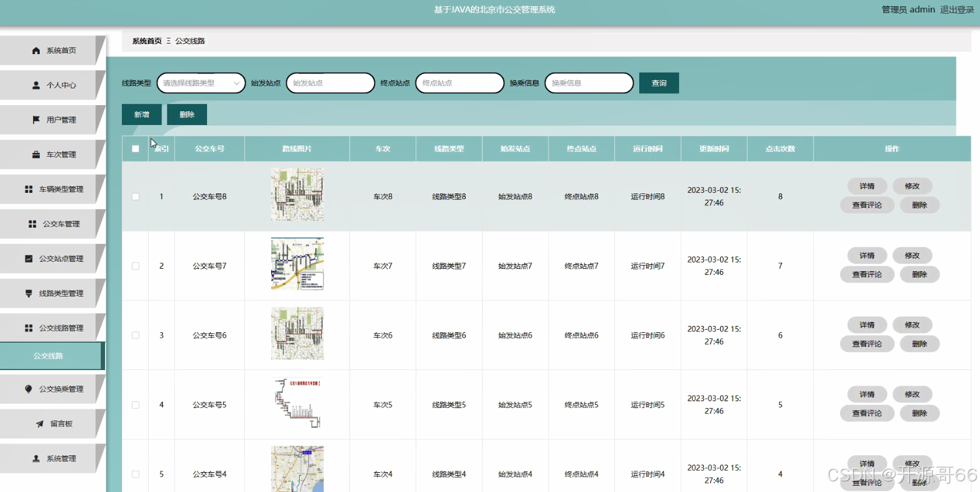Image resolution: width=980 pixels, height=492 pixels.
Task: Click the grid icon beside 公交线路管理
Action: click(x=29, y=328)
